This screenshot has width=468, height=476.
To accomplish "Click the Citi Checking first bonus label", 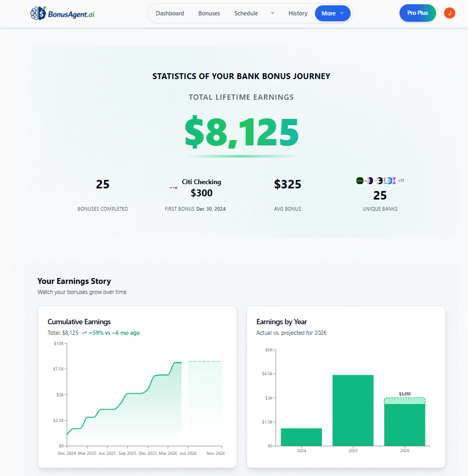I will coord(201,182).
